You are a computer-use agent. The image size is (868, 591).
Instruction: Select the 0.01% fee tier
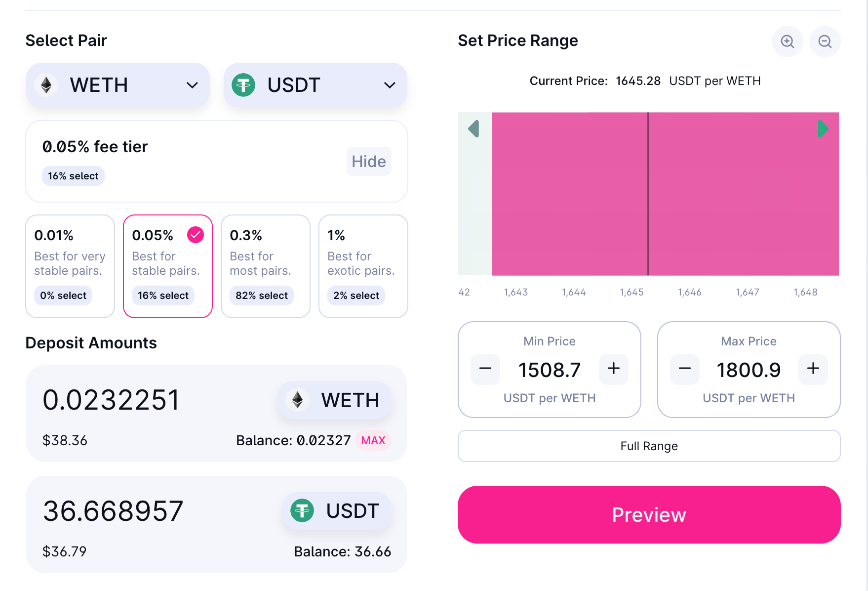tap(70, 266)
